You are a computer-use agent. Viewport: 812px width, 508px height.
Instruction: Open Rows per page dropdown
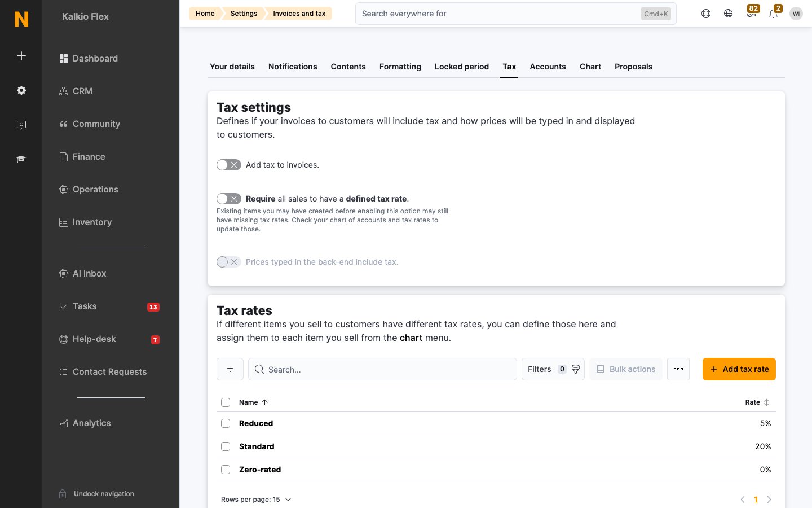tap(256, 500)
